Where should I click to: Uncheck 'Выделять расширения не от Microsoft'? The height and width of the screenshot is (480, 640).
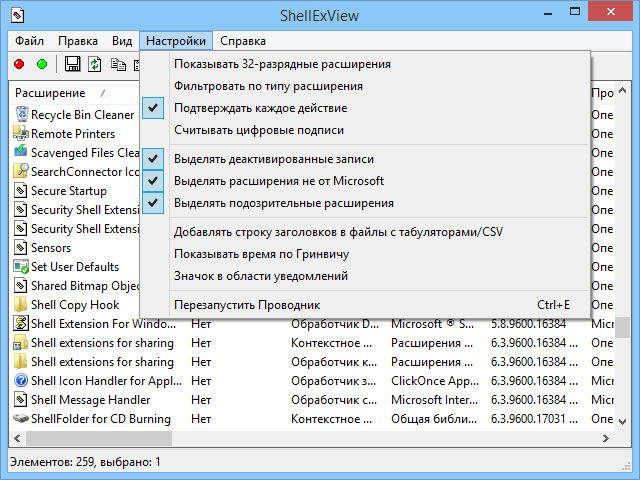[365, 181]
